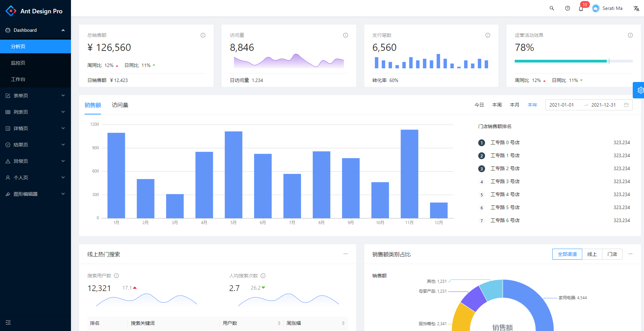Screen dimensions: 644x331
Task: Expand the 列表页 submenu
Action: 63,112
